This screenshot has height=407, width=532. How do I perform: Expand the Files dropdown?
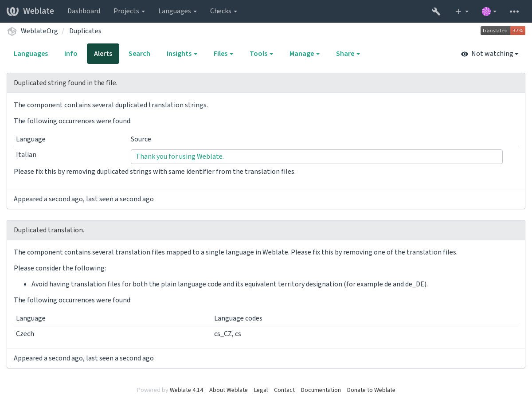click(x=223, y=54)
